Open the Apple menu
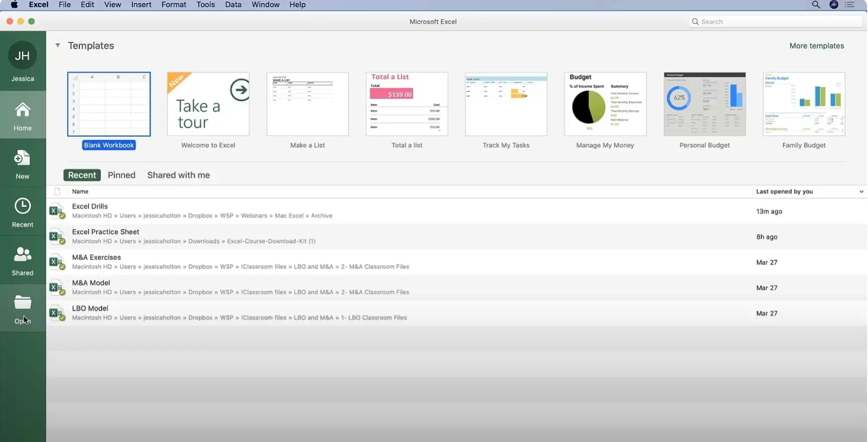 (x=14, y=5)
